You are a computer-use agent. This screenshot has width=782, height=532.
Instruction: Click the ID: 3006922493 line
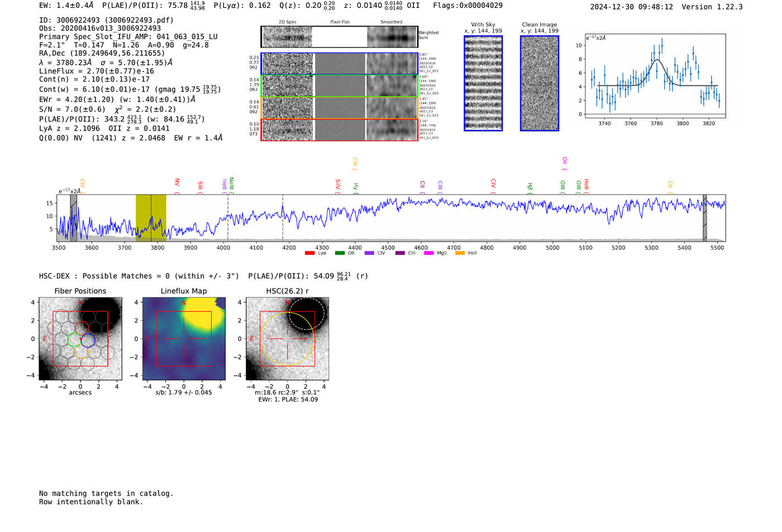pyautogui.click(x=106, y=20)
